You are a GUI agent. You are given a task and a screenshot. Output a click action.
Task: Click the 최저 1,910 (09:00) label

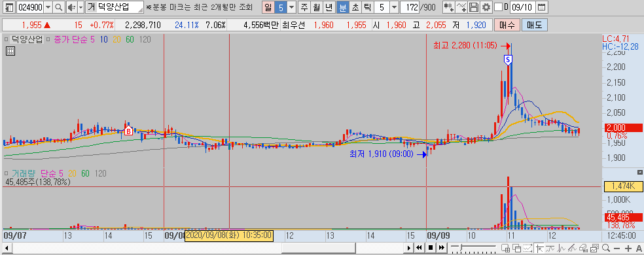coord(382,154)
